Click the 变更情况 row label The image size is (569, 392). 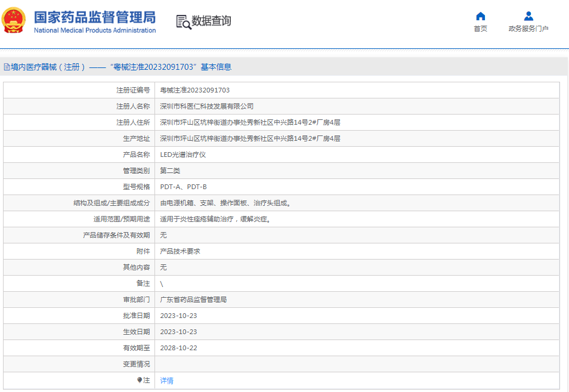click(136, 364)
